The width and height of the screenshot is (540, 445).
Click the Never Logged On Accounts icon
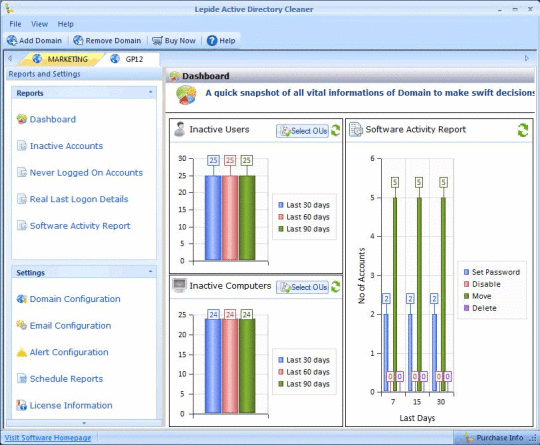22,172
